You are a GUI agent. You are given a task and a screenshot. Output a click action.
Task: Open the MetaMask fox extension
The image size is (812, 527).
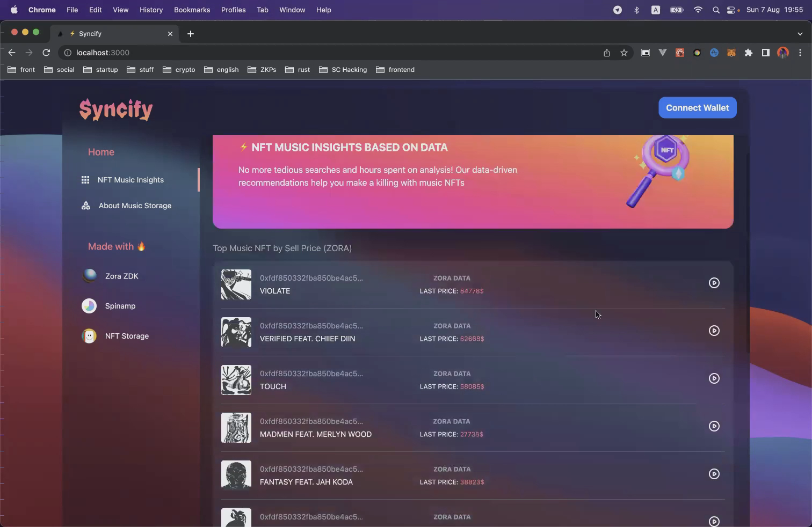pos(731,53)
